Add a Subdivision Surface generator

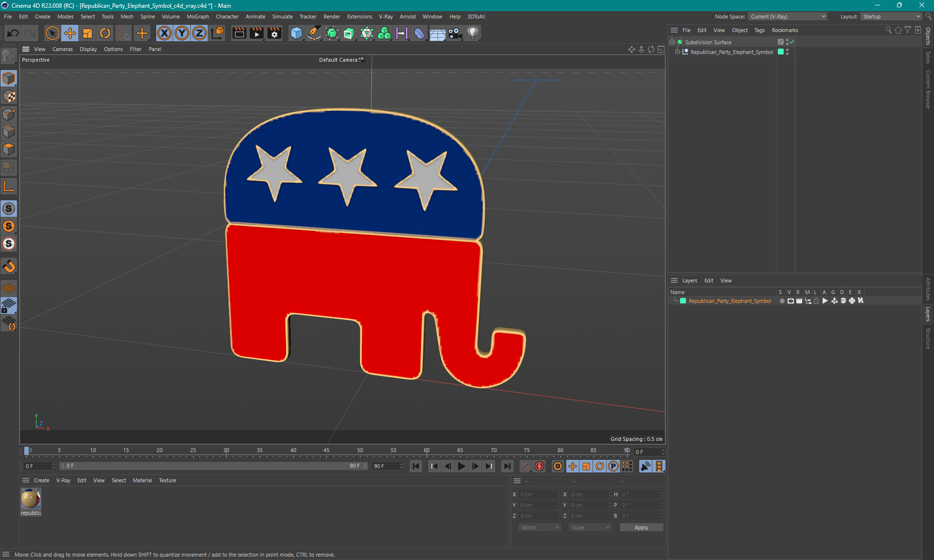[332, 33]
